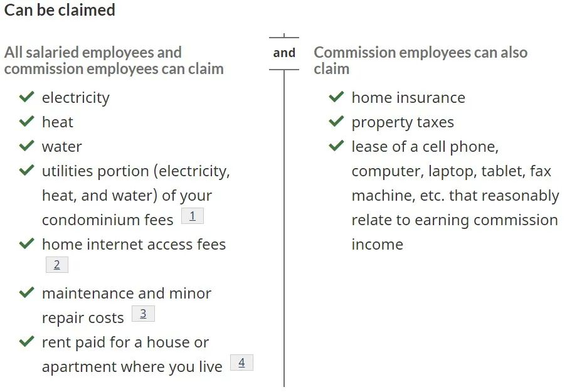The width and height of the screenshot is (577, 392).
Task: Click the checkmark next to lease of a cell phone
Action: [336, 146]
